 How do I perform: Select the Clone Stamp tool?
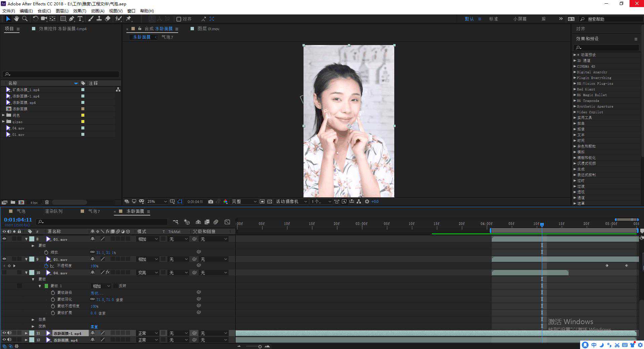(x=99, y=19)
